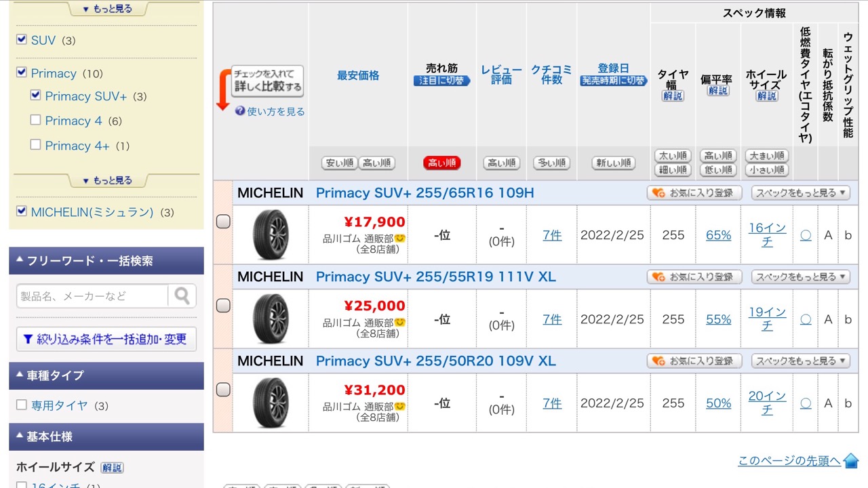Screen dimensions: 868x488
Task: Sort prices by 高い順 under 最安価格
Action: point(376,163)
